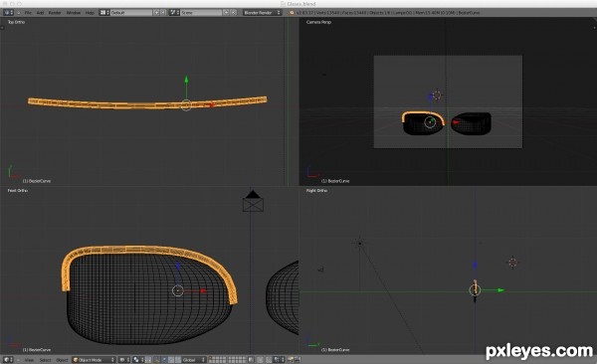This screenshot has width=597, height=364.
Task: Open the Info editor type selector
Action: 8,13
